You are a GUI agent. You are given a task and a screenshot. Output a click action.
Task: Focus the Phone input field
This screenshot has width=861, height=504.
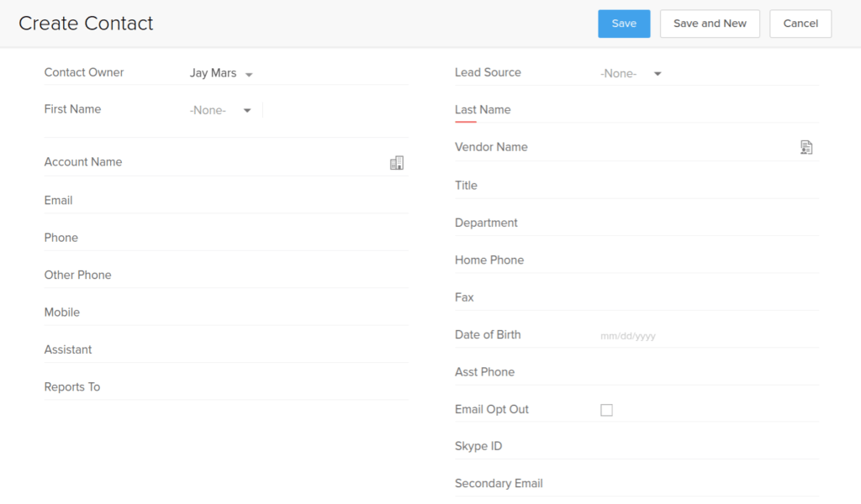[x=298, y=238]
